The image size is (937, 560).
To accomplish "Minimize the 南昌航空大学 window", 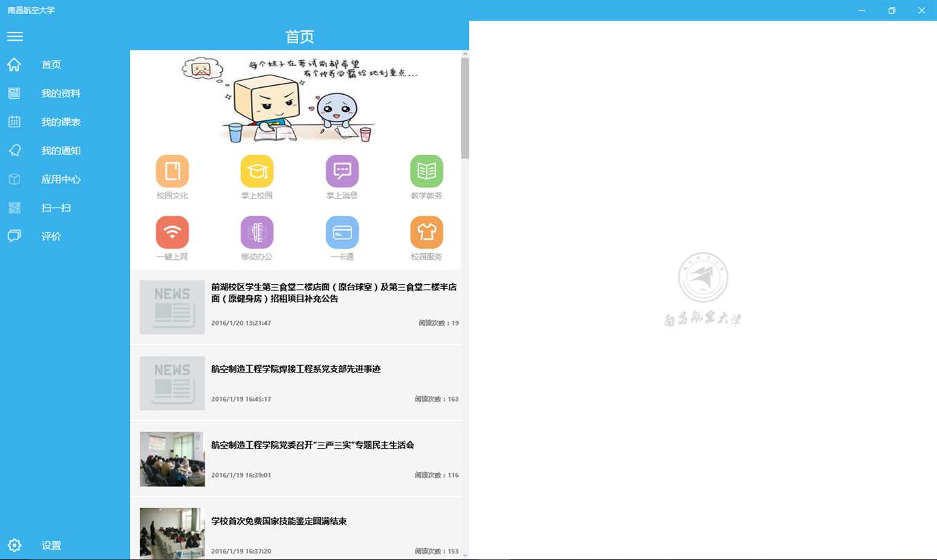I will pyautogui.click(x=862, y=10).
